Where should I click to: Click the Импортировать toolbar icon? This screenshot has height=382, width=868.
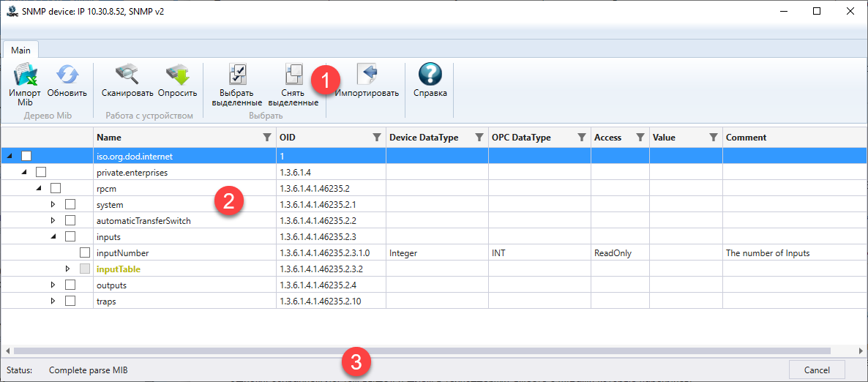[x=367, y=75]
